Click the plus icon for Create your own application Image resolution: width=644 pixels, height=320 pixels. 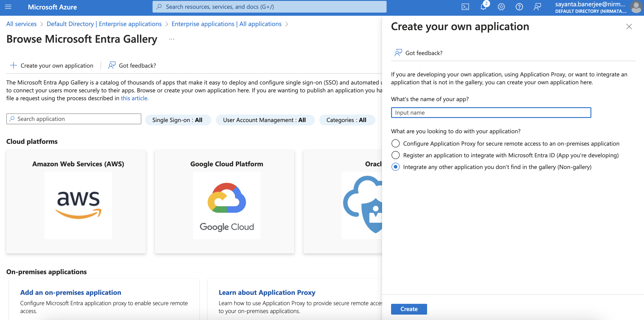coord(13,65)
